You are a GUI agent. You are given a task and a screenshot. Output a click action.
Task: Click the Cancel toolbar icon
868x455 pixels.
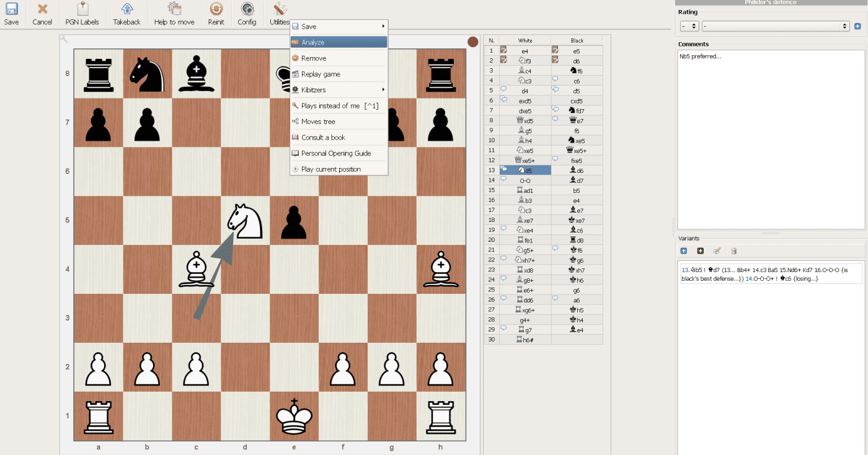42,14
